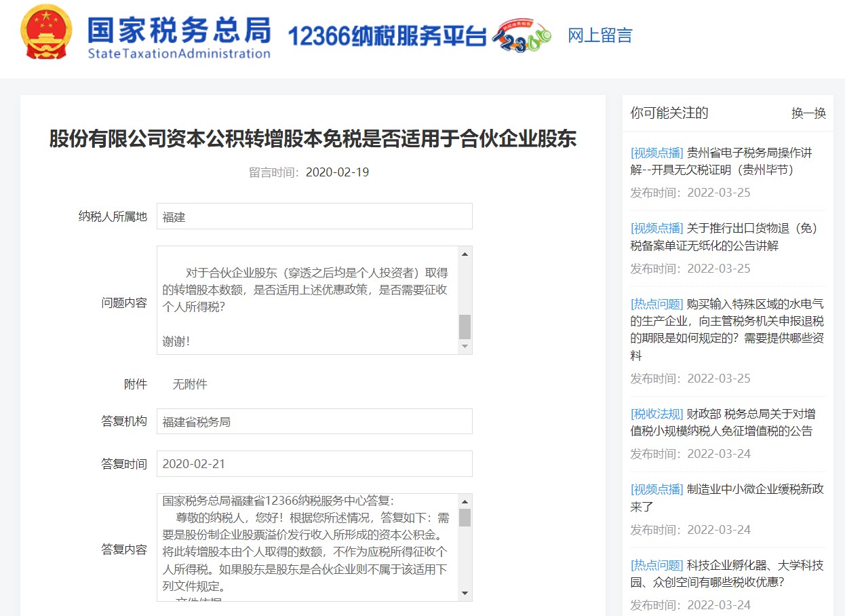Open 购买输入特殊区域的水电气 hot question
The height and width of the screenshot is (616, 845).
pos(727,330)
